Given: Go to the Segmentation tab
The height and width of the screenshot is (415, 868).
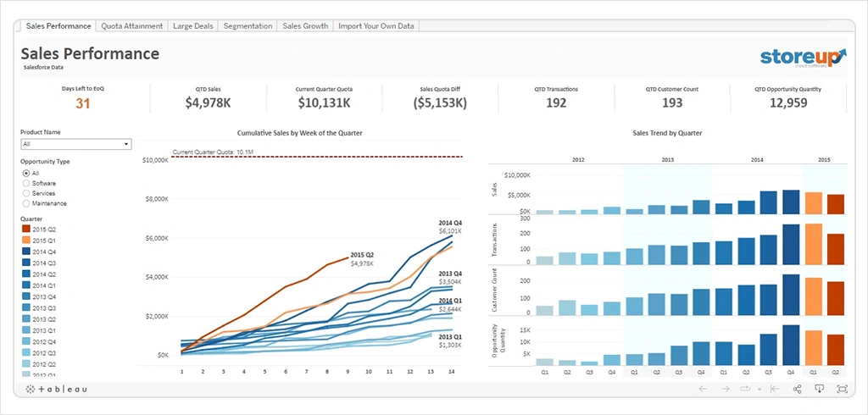Looking at the screenshot, I should coord(248,26).
